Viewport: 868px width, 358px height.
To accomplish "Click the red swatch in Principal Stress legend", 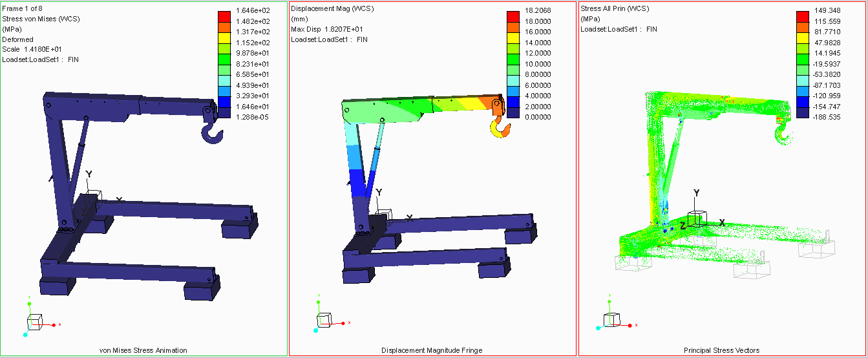I will (x=802, y=16).
